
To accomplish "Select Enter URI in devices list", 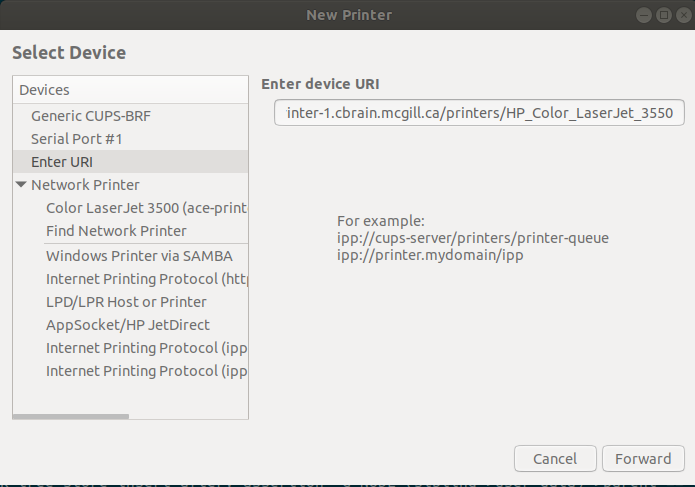I will coord(62,162).
